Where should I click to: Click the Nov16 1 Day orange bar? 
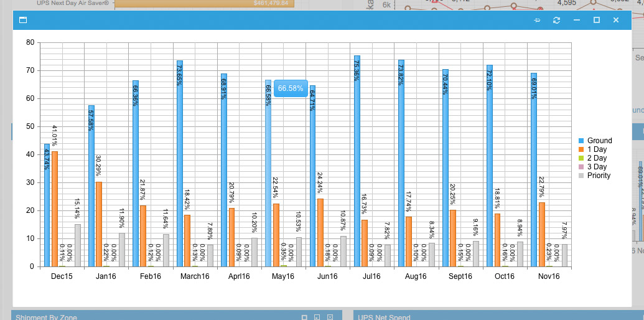[x=541, y=234]
